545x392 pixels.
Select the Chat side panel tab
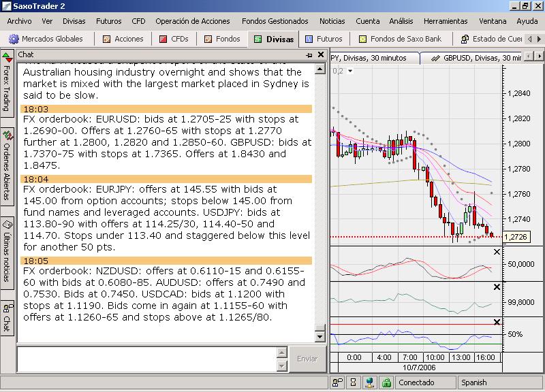7,318
